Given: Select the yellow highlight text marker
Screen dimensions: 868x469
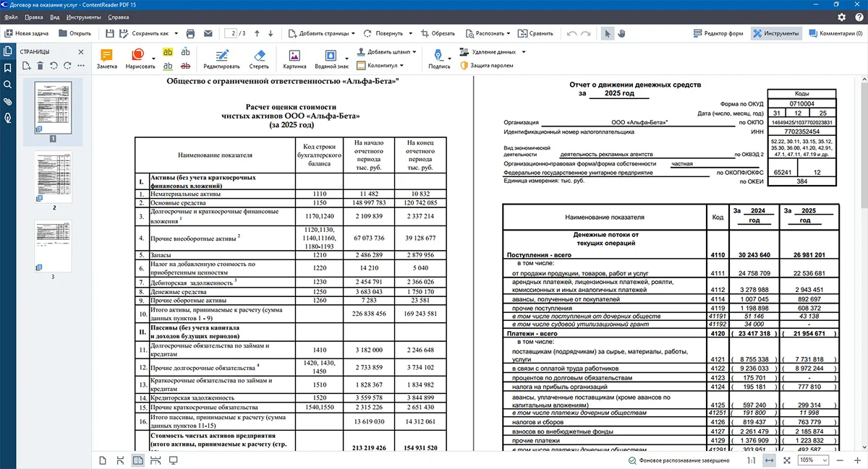Looking at the screenshot, I should pyautogui.click(x=168, y=52).
